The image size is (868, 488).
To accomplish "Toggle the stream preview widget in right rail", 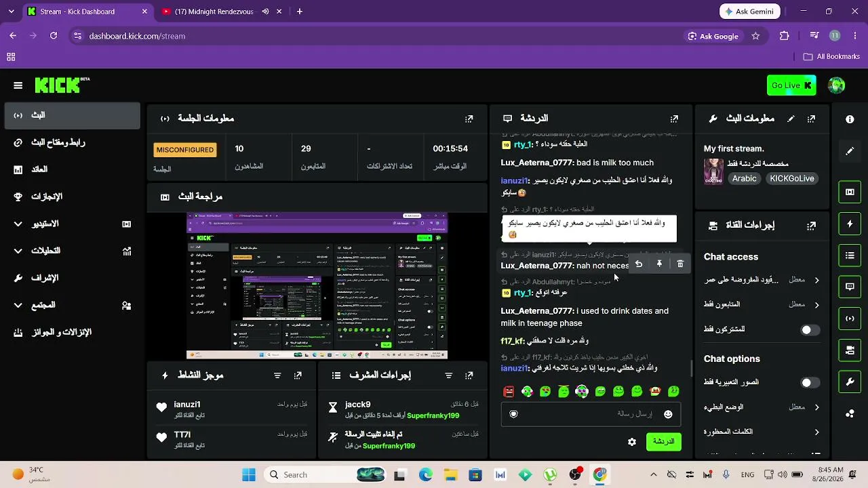I will tap(850, 192).
